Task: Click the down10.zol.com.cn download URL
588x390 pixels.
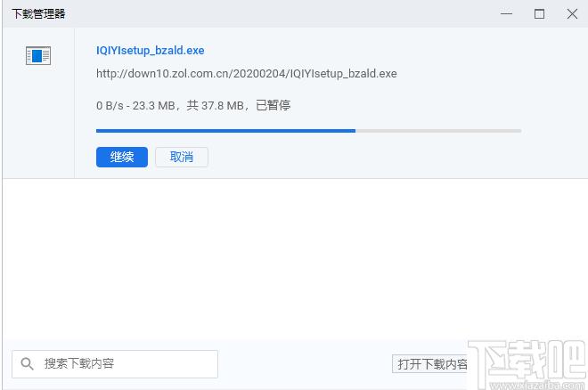Action: [247, 73]
